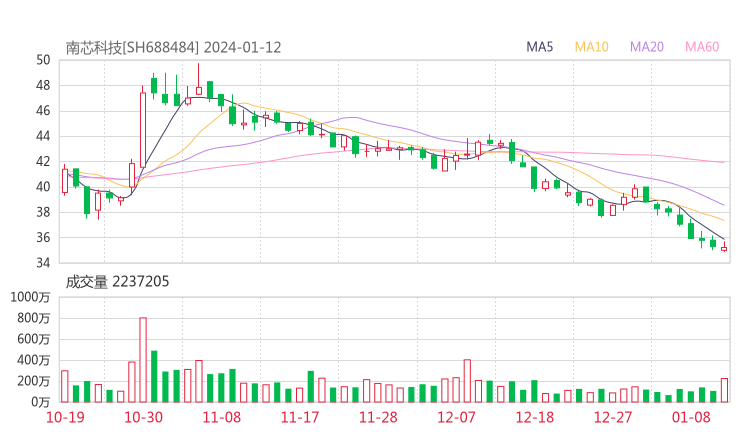Click the 400万 volume axis label
Image resolution: width=740 pixels, height=440 pixels.
pyautogui.click(x=34, y=360)
